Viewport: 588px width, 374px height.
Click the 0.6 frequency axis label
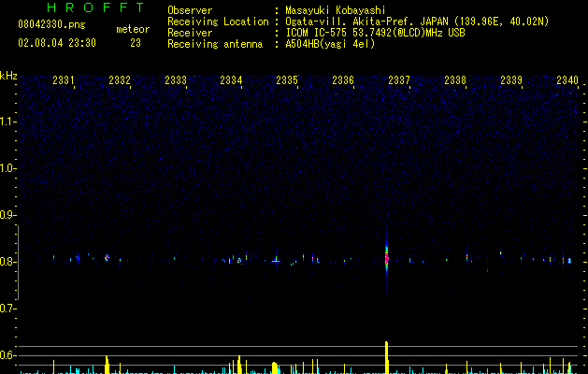point(7,355)
